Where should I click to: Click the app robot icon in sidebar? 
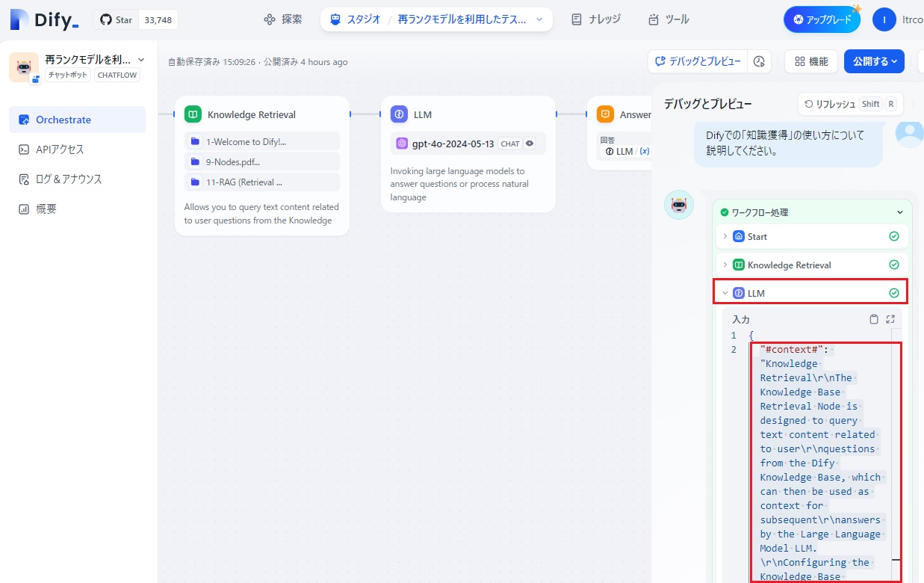[x=24, y=67]
